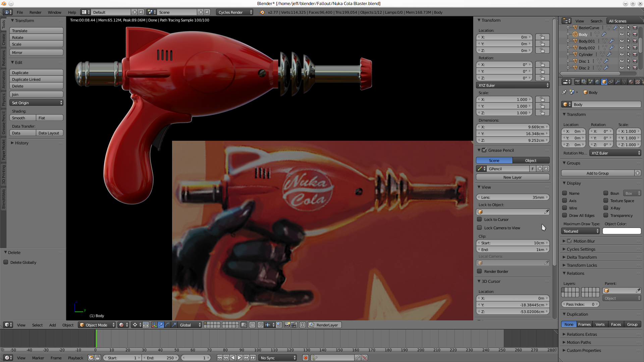This screenshot has height=362, width=644.
Task: Enable the Name display checkbox
Action: point(565,193)
